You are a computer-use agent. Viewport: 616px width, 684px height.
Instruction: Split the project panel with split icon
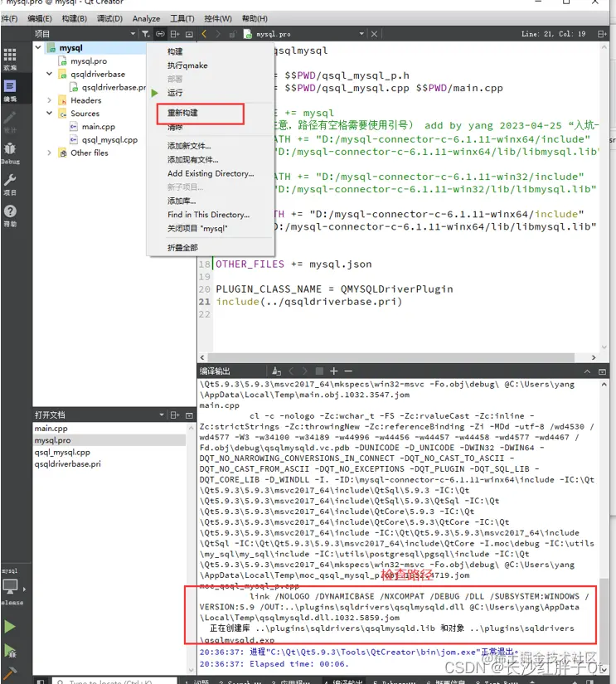(175, 34)
